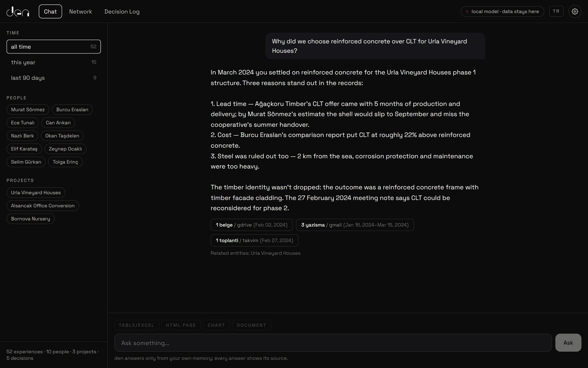Open the Decision Log tab

click(x=122, y=12)
